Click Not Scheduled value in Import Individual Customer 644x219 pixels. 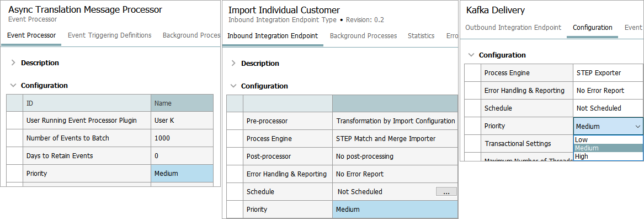pos(360,192)
